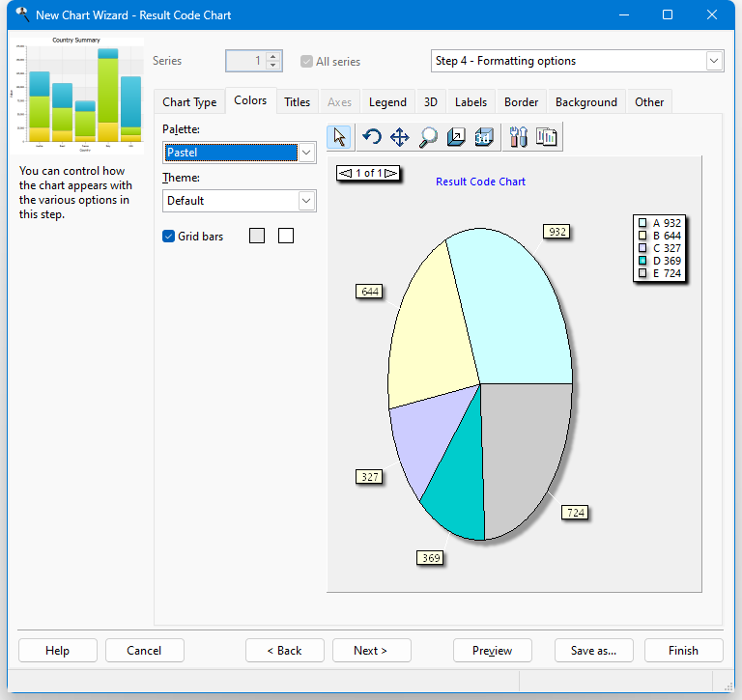Image resolution: width=742 pixels, height=700 pixels.
Task: Click the Cancel button
Action: (x=144, y=651)
